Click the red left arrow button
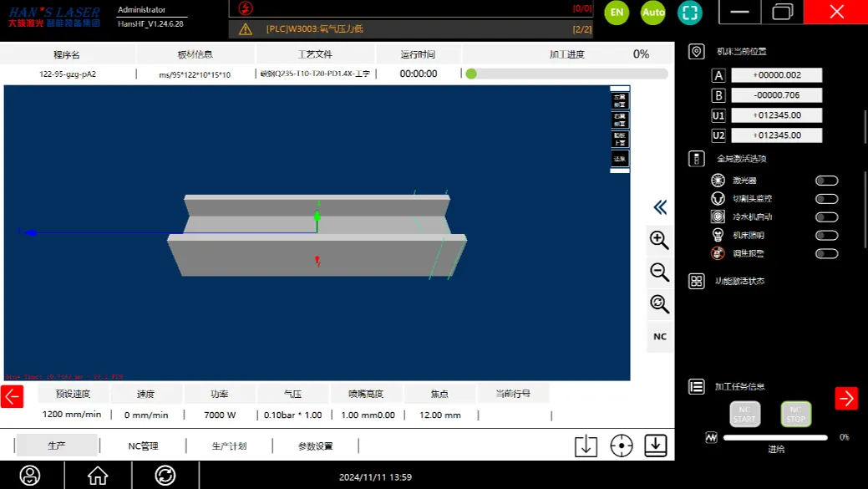The width and height of the screenshot is (868, 489). [13, 396]
